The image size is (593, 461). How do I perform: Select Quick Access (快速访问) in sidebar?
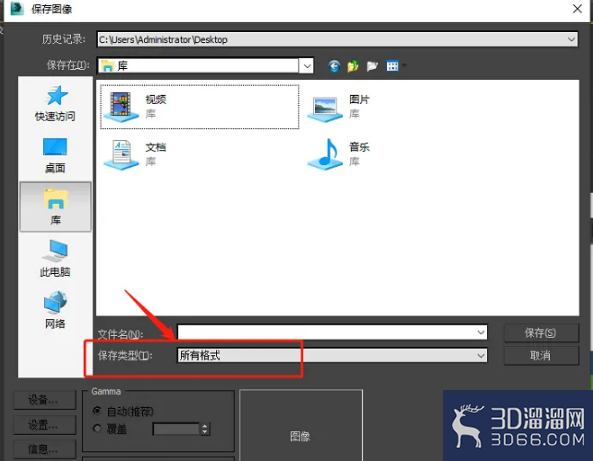pos(55,103)
